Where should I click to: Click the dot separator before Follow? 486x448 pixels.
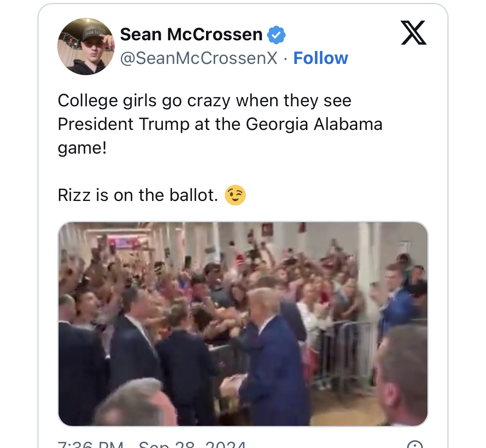click(x=285, y=59)
